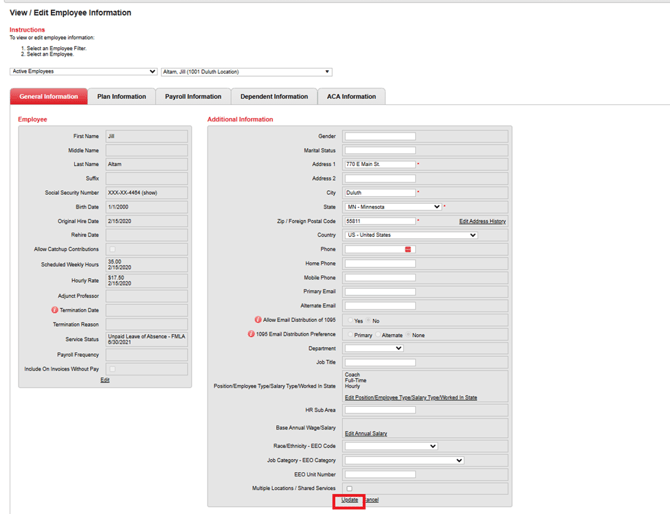This screenshot has height=514, width=670.
Task: Expand the employee selector showing Altam, Jill
Action: coord(245,72)
